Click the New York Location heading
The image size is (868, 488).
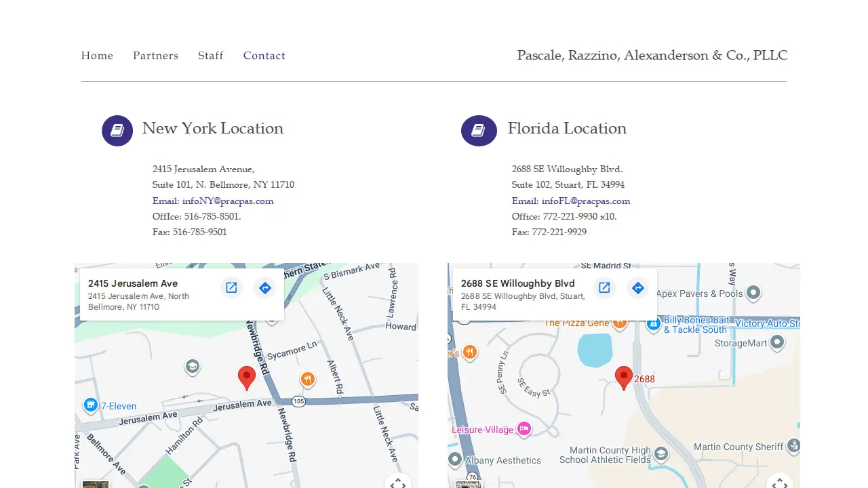[x=213, y=128]
